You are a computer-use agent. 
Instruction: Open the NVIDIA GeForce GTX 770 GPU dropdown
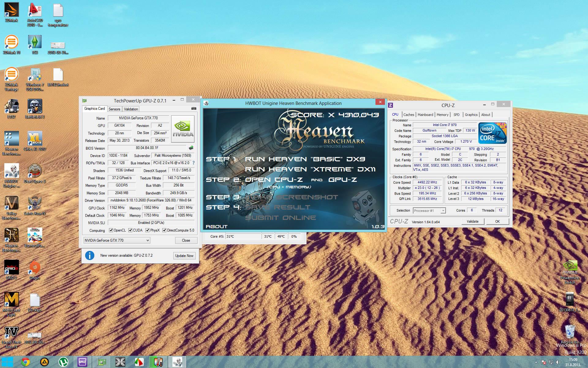[x=117, y=240]
